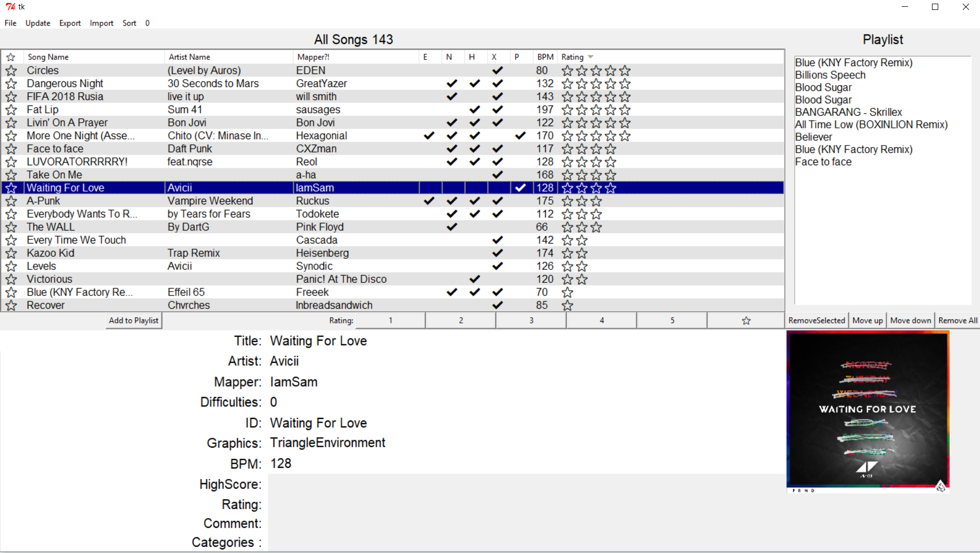Sort by BPM column header

pos(545,57)
